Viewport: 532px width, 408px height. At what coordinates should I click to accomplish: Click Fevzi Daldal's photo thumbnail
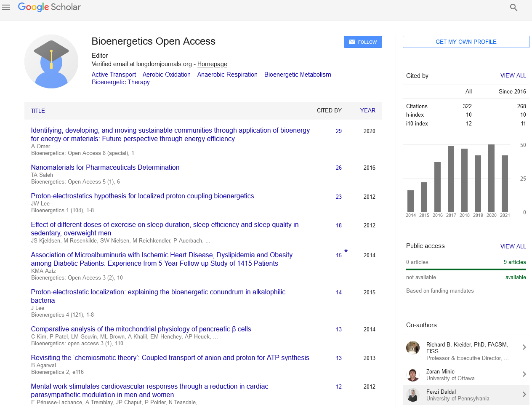pyautogui.click(x=413, y=395)
